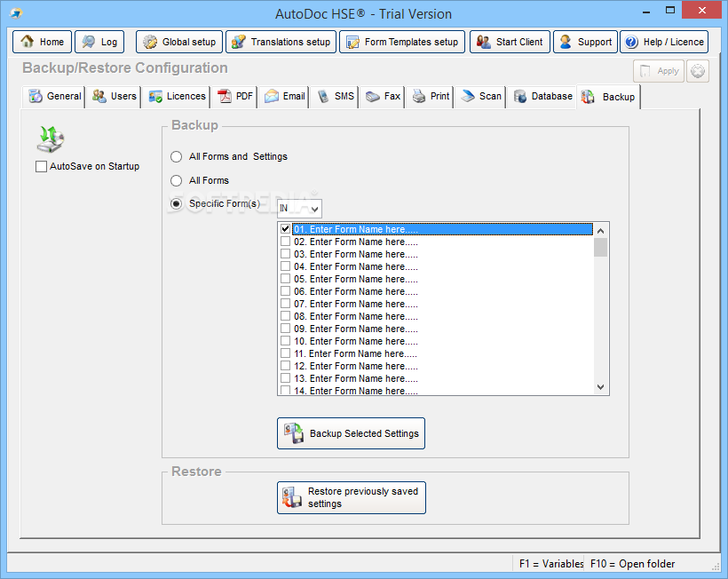Viewport: 728px width, 579px height.
Task: Click the General tab icon
Action: pyautogui.click(x=36, y=96)
